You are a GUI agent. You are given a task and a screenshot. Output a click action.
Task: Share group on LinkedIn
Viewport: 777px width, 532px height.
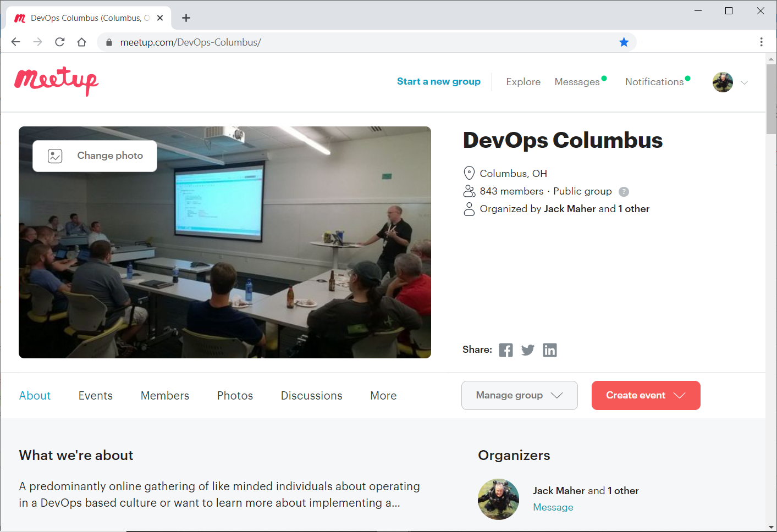tap(549, 350)
